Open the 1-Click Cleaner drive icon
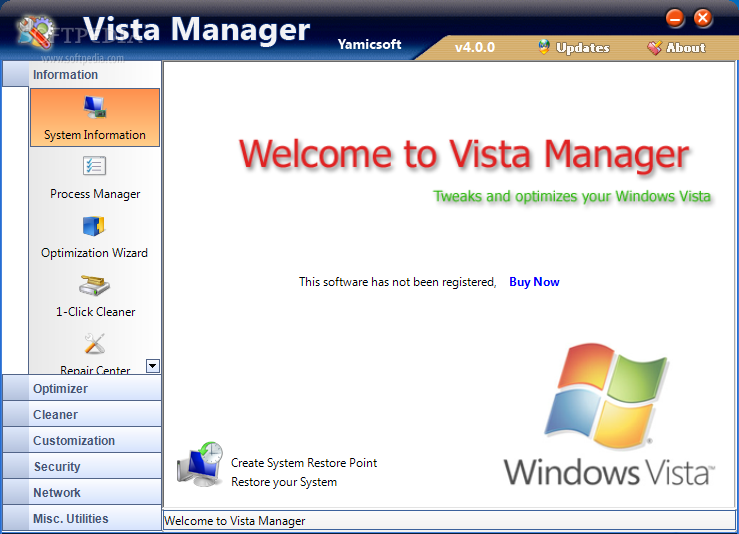The image size is (739, 534). [94, 285]
